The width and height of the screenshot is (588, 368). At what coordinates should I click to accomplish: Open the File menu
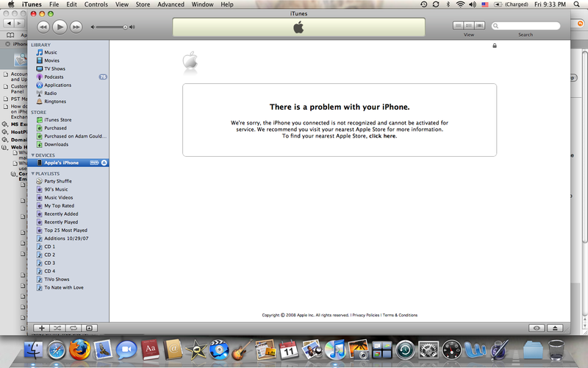[x=54, y=4]
